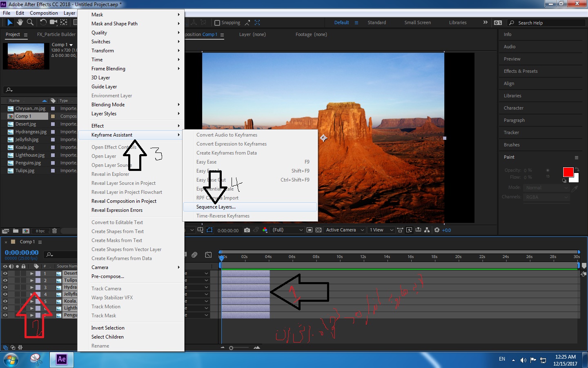Click Invert Selection in context menu
The height and width of the screenshot is (368, 588).
tap(131, 328)
